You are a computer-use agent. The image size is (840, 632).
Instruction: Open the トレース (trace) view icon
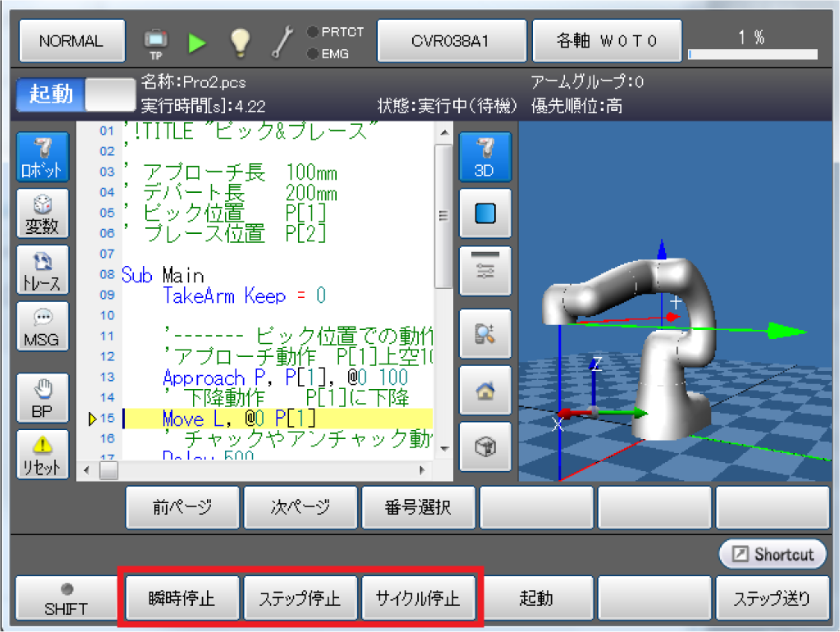point(42,272)
